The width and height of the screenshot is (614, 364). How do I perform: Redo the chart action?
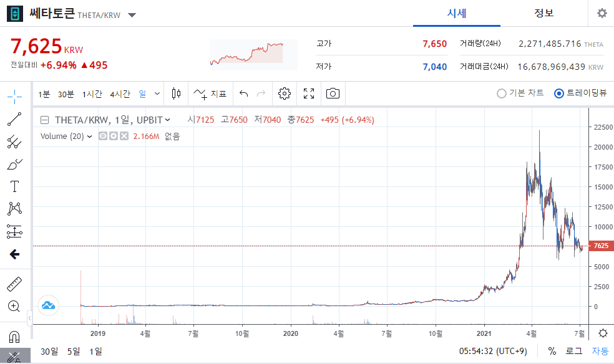[x=261, y=94]
